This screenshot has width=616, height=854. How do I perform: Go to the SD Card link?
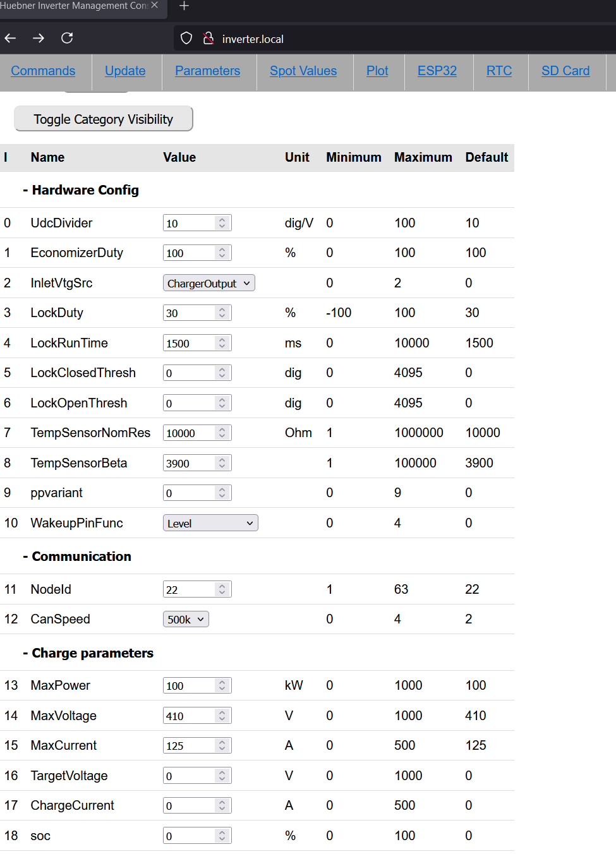565,71
